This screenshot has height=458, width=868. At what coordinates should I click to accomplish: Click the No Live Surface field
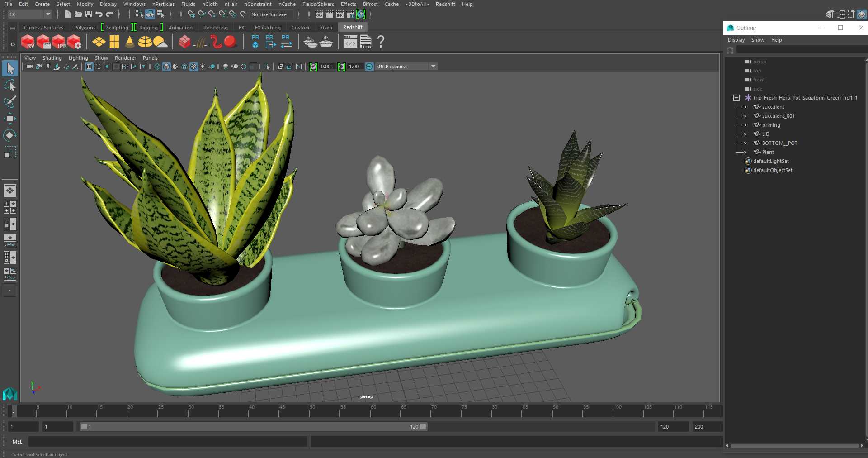coord(271,14)
